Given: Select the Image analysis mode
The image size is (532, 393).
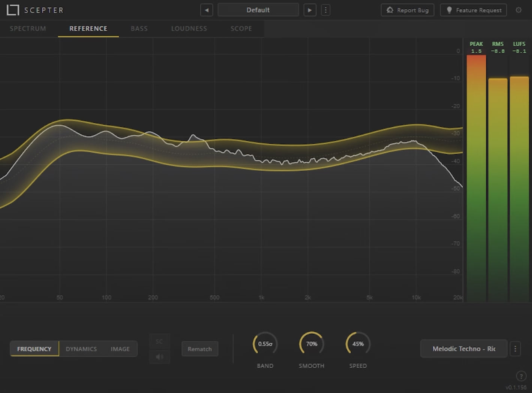Looking at the screenshot, I should [x=120, y=349].
